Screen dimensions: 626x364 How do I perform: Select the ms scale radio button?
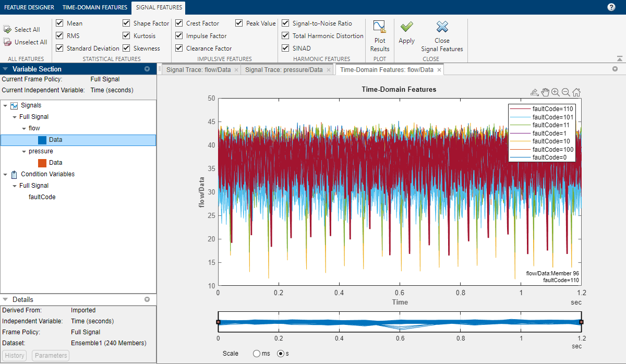[x=257, y=354]
